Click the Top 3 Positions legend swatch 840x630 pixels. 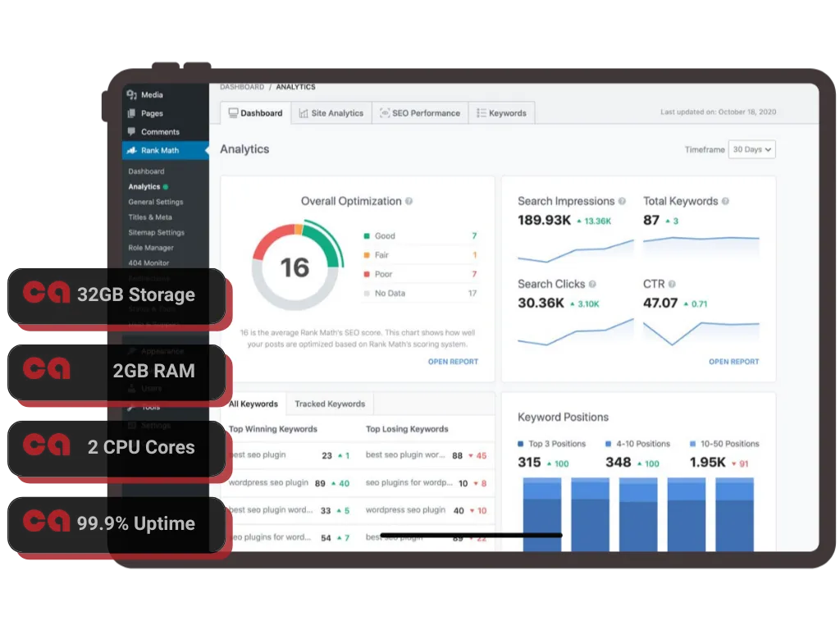521,444
